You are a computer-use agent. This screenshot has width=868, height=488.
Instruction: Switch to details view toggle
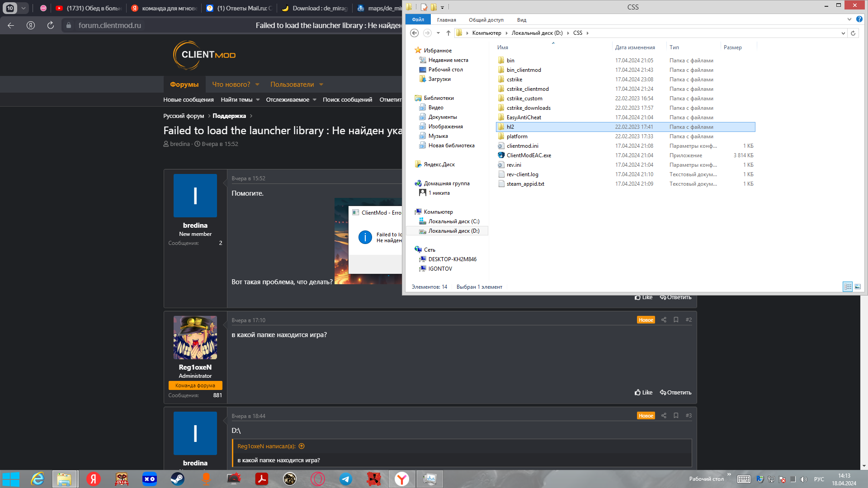(848, 287)
